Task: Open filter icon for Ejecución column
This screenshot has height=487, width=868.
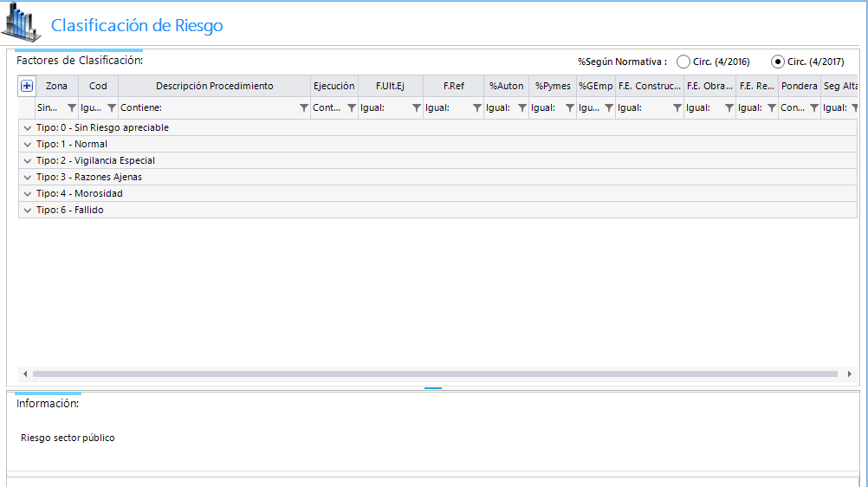Action: 352,108
